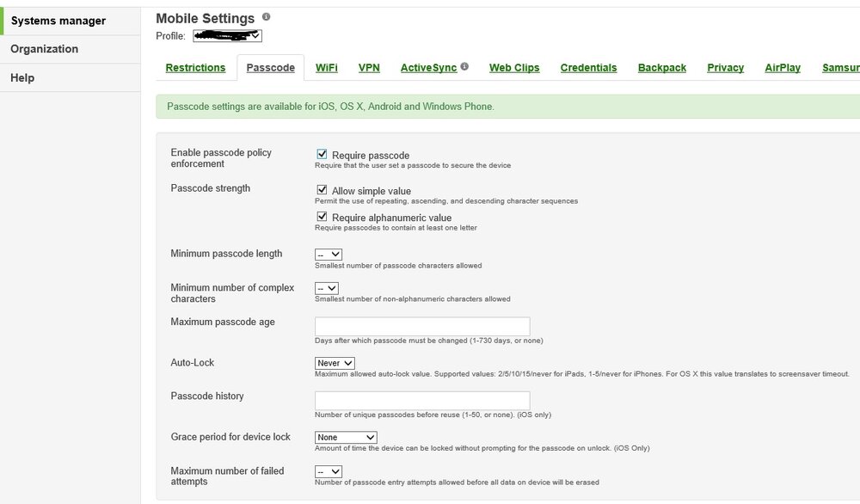Toggle Require alphanumeric value checkbox
Image resolution: width=860 pixels, height=504 pixels.
tap(322, 217)
